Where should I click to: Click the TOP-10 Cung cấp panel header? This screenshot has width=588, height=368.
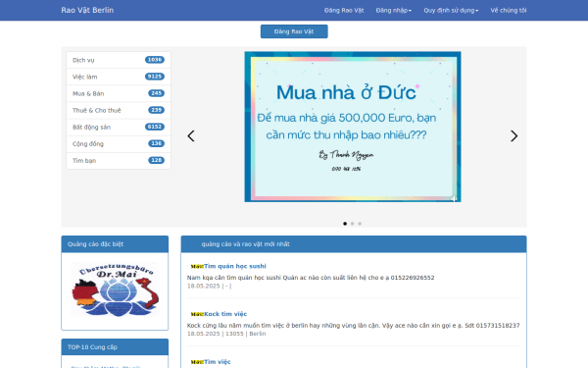click(115, 347)
